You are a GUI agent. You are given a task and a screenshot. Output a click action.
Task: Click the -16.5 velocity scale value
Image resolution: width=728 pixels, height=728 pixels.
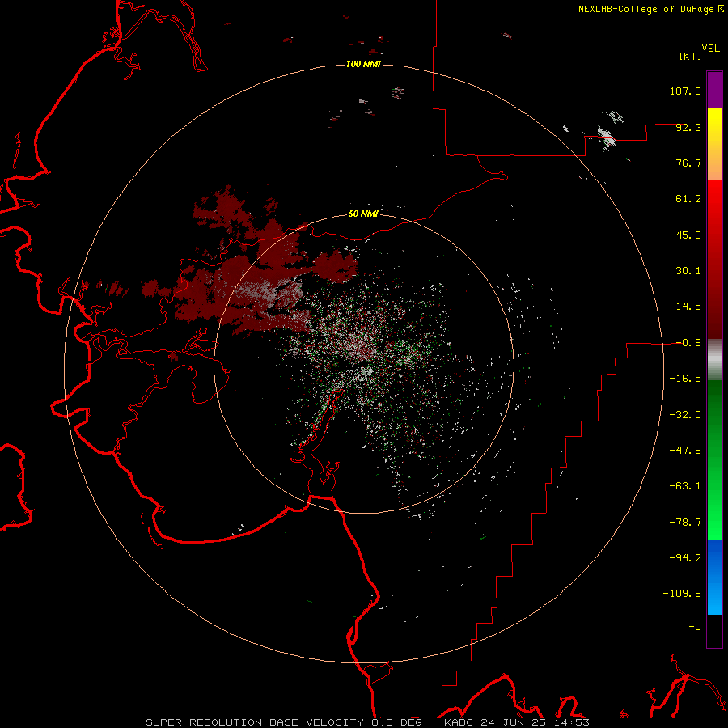685,379
